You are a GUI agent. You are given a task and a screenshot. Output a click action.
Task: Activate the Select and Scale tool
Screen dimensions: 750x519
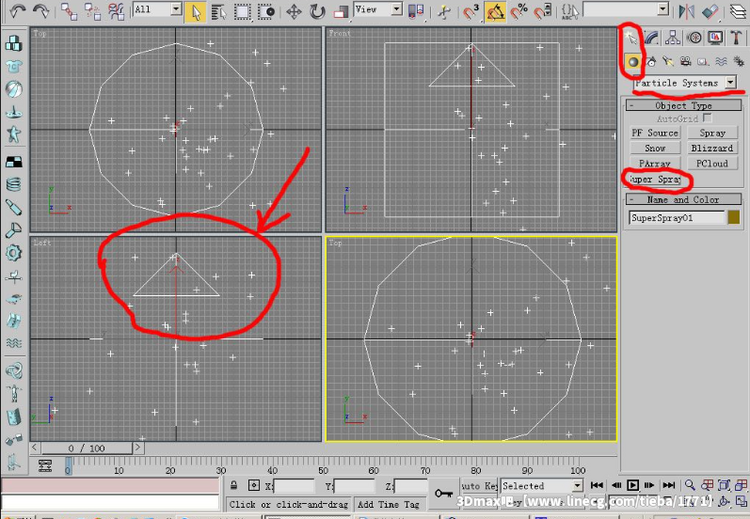(x=341, y=12)
